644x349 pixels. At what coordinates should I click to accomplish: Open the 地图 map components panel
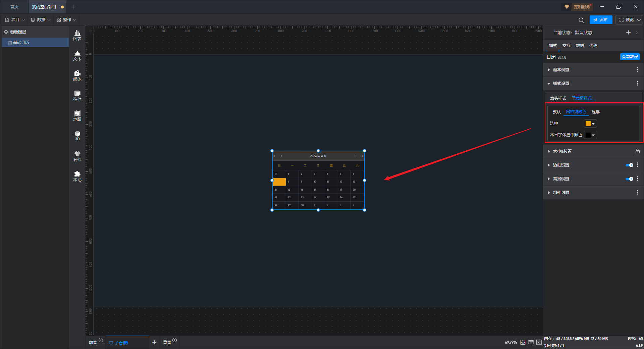click(x=77, y=116)
